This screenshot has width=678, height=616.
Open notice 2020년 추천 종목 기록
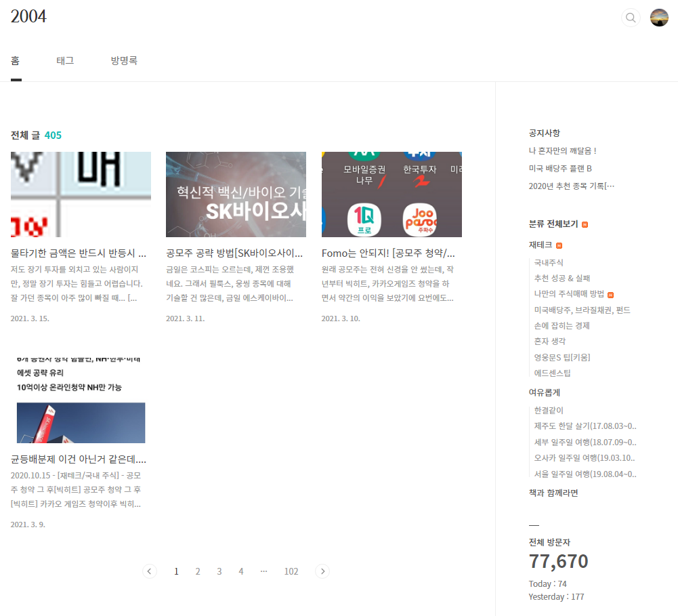point(571,186)
